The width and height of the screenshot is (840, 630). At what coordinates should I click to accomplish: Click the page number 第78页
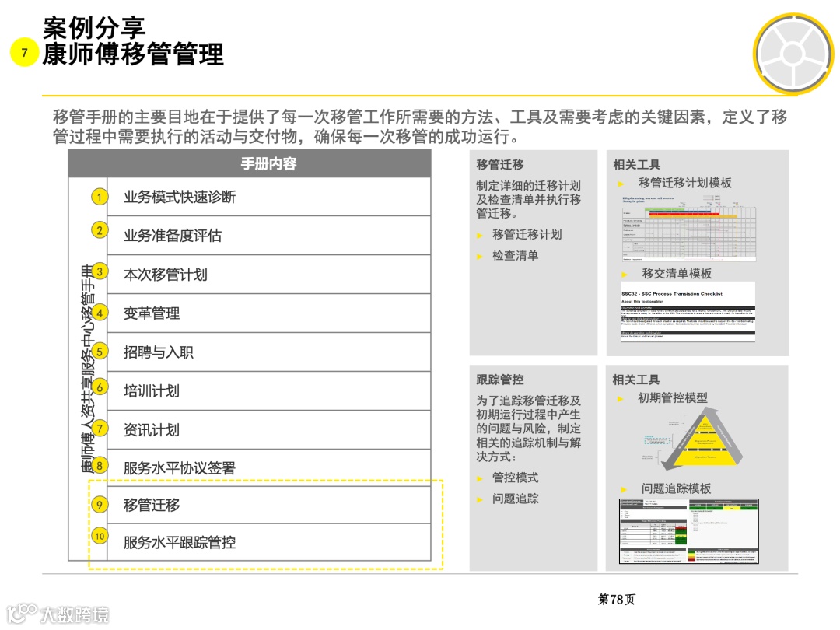[x=617, y=600]
